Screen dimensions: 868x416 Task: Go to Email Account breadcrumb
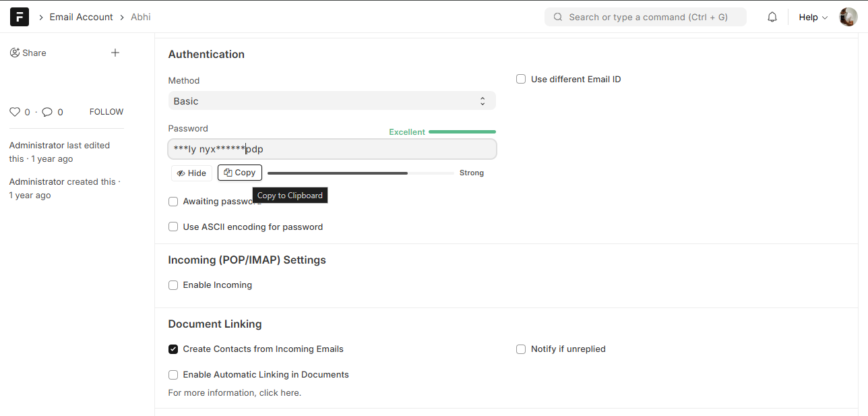[81, 17]
